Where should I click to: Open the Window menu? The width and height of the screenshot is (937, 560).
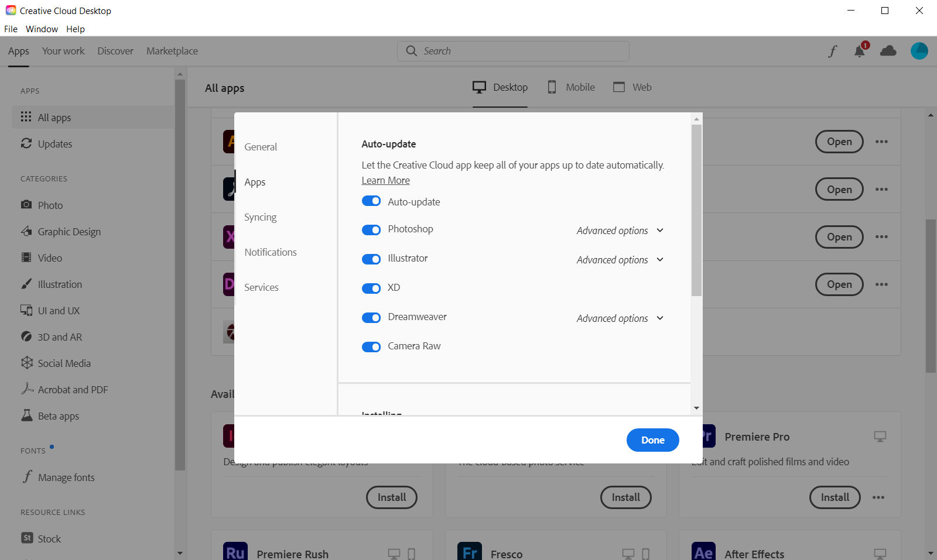tap(42, 29)
